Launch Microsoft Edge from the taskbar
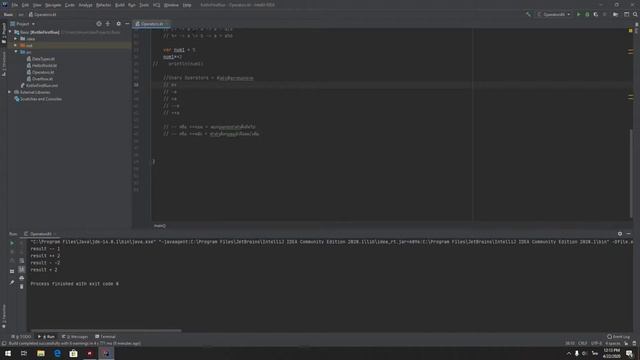Screen dimensions: 640x360 [57, 353]
